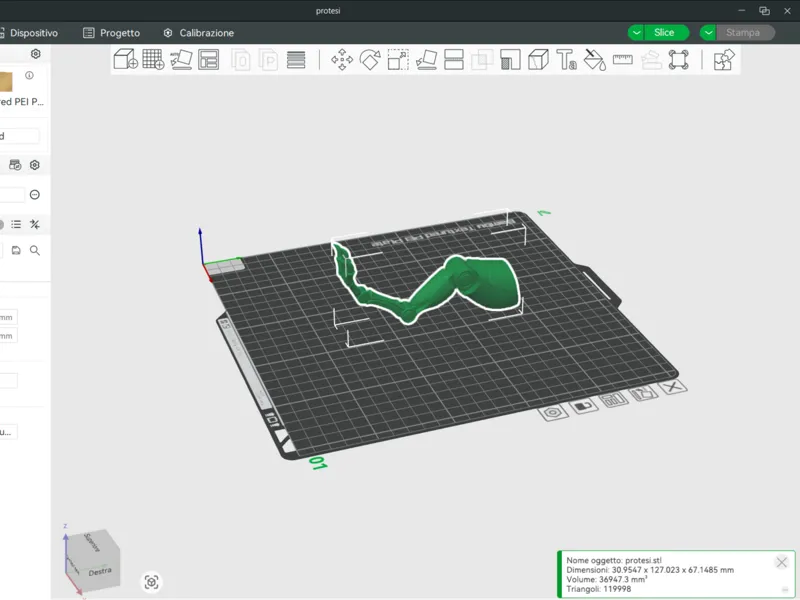Open the Progetto tab
800x600 pixels.
[111, 33]
